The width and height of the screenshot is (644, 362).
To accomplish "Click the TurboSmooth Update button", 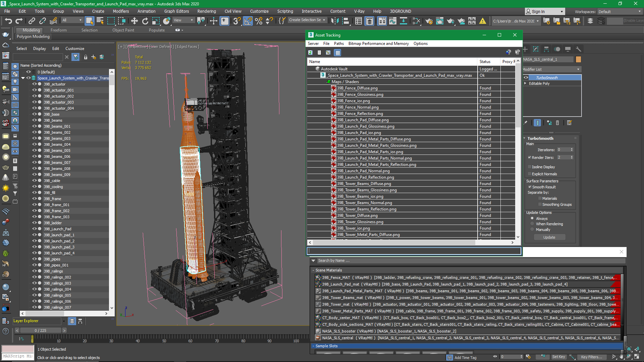I will pyautogui.click(x=549, y=237).
